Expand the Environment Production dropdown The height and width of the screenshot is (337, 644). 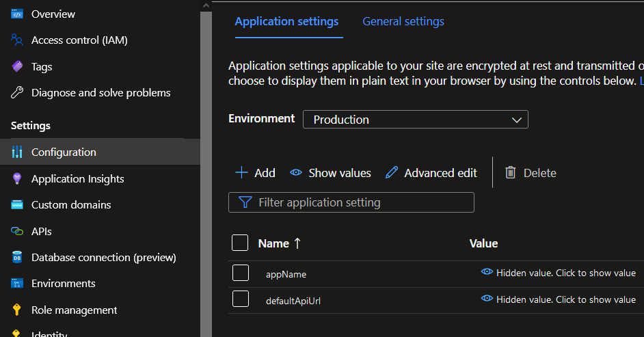pyautogui.click(x=415, y=120)
